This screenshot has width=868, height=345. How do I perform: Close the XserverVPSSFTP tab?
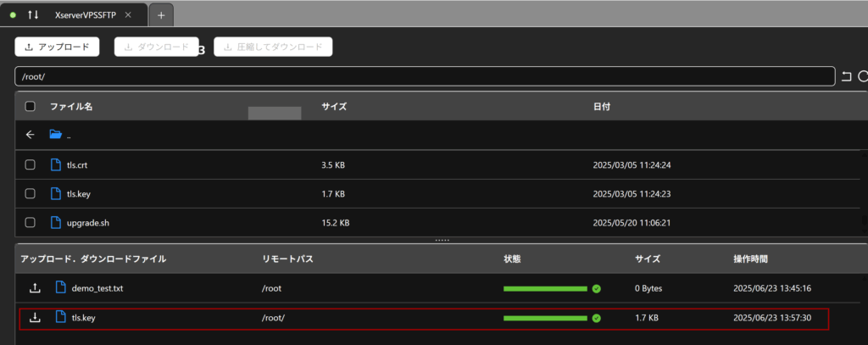point(128,14)
